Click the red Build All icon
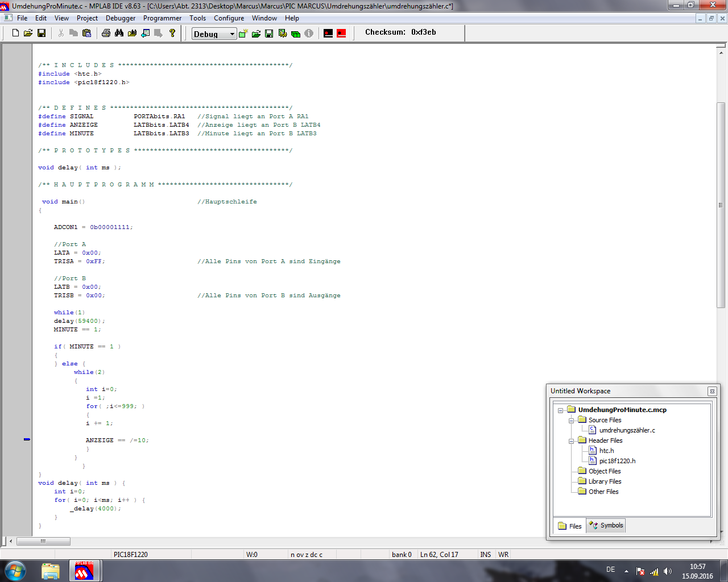The image size is (728, 582). (341, 34)
